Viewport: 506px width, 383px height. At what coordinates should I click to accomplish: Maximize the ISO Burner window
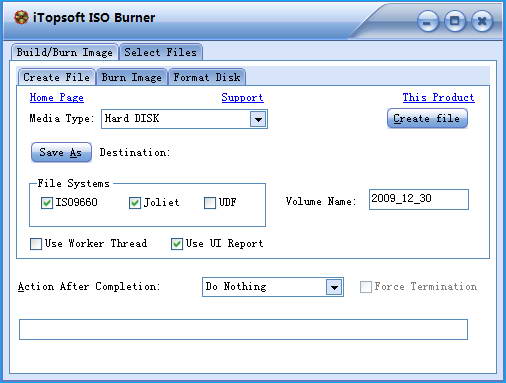[455, 21]
